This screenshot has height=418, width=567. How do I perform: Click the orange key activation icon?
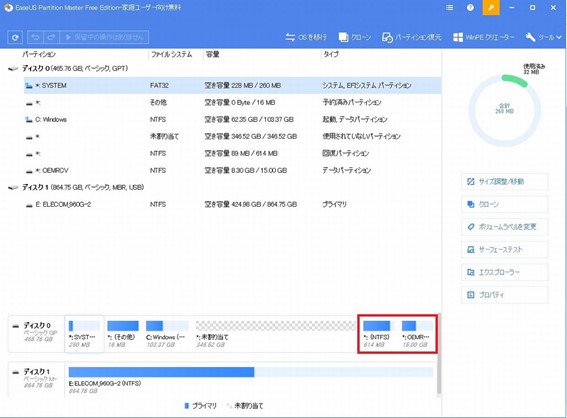click(491, 8)
